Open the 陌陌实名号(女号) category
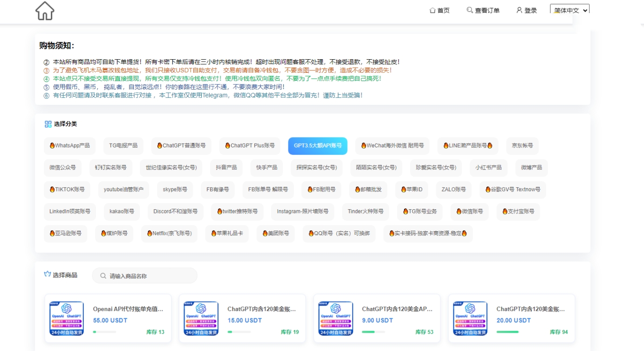The height and width of the screenshot is (351, 644). click(376, 168)
